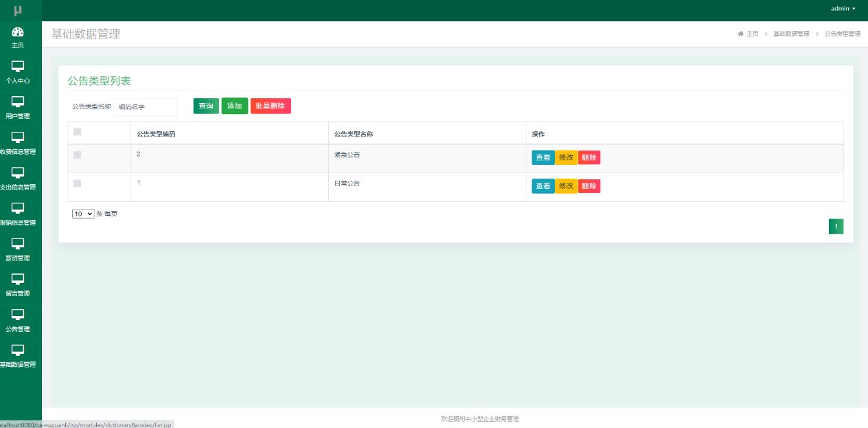Click 查看 for 紧急公告 row

[543, 157]
